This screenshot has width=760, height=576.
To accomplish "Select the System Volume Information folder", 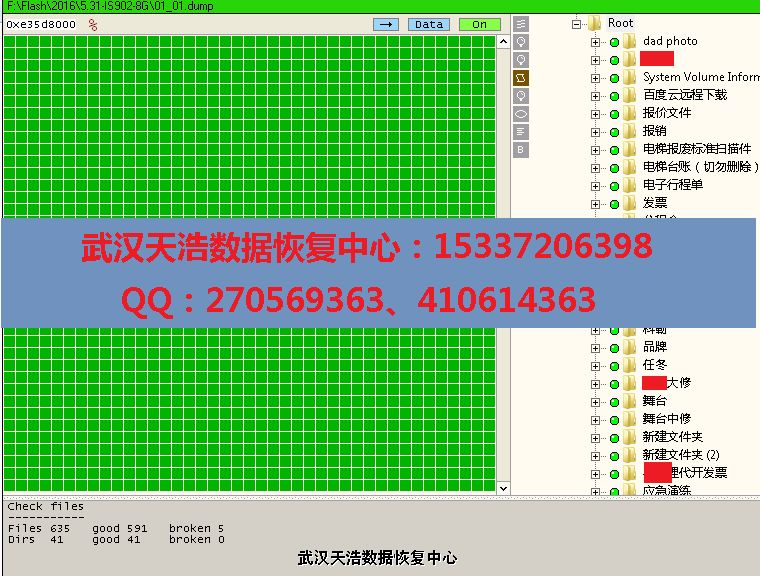I will pos(700,77).
